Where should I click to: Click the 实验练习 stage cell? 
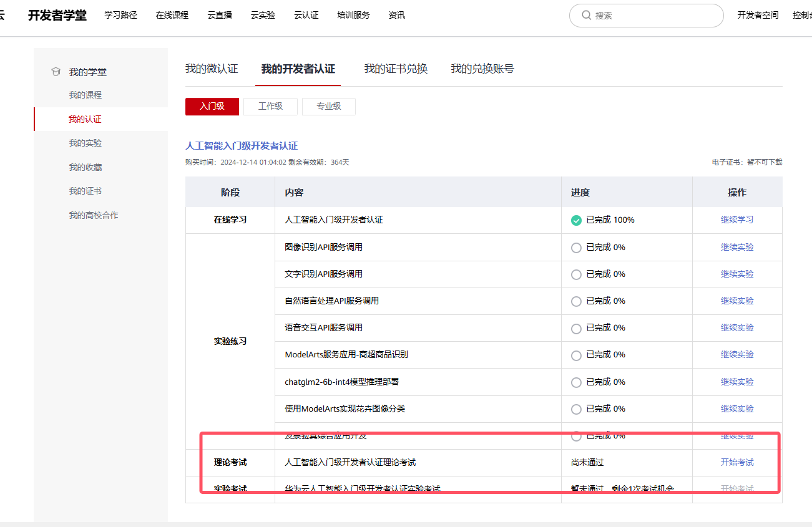pos(230,342)
